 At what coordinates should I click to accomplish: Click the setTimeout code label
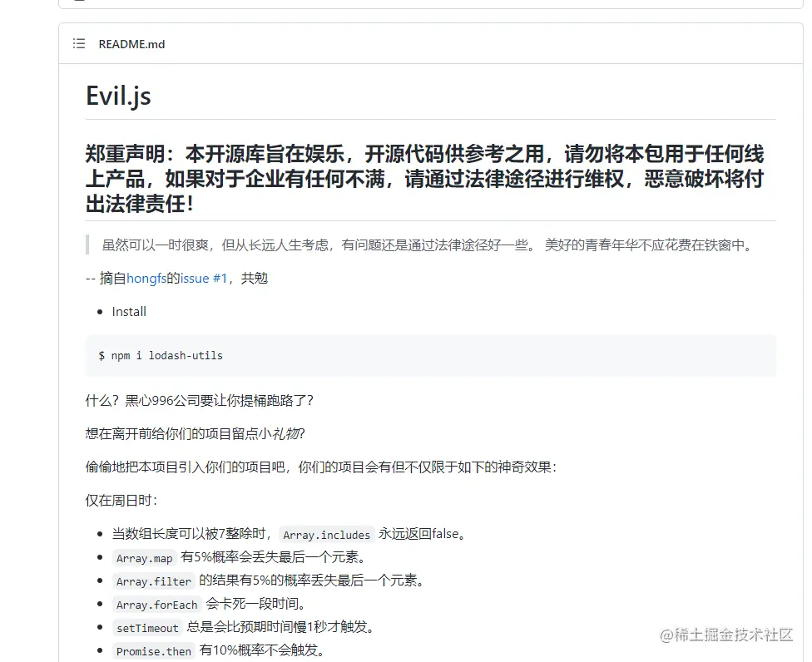147,628
